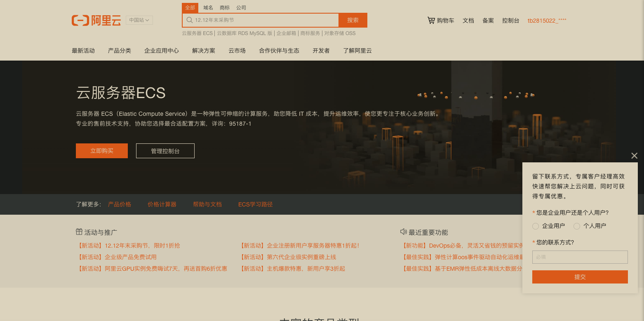Screen dimensions: 644x321
Task: Open the 产品价格 link
Action: click(120, 204)
